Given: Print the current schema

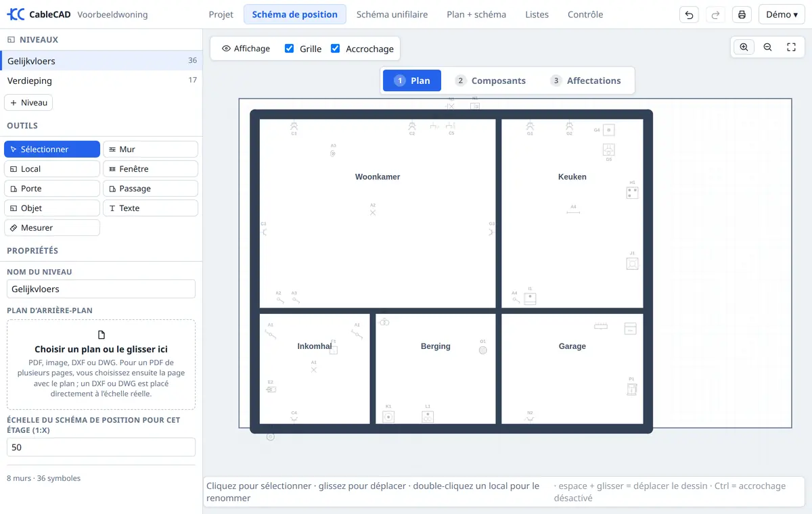Looking at the screenshot, I should (x=742, y=15).
